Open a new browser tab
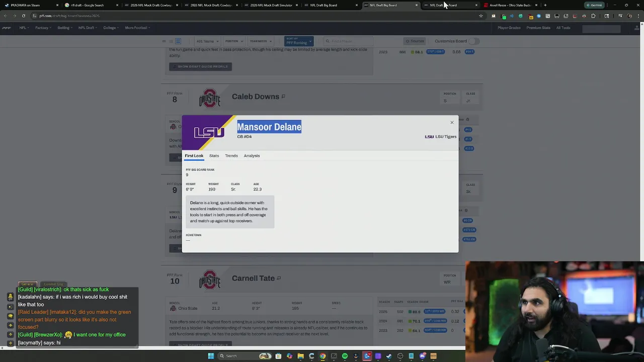This screenshot has height=362, width=644. pos(545,5)
